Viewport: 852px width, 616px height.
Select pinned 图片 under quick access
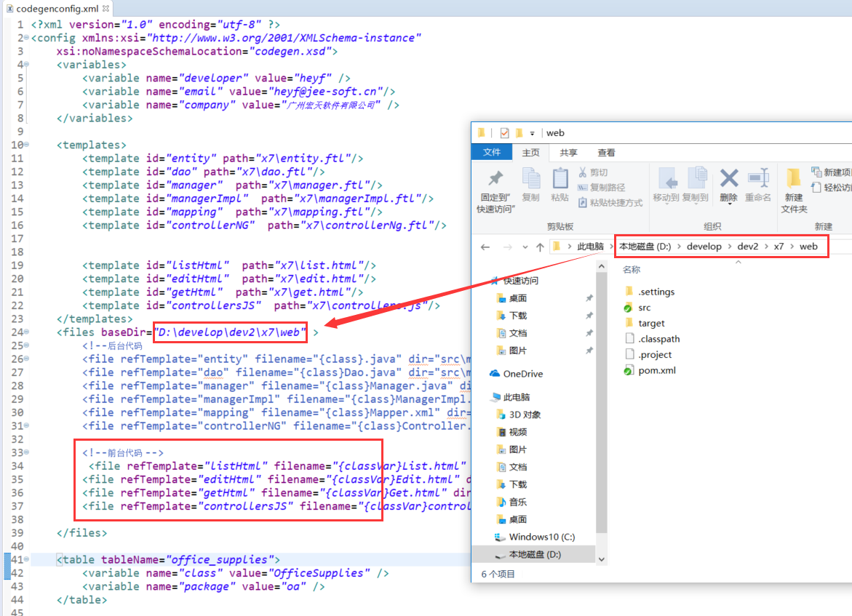tap(511, 351)
